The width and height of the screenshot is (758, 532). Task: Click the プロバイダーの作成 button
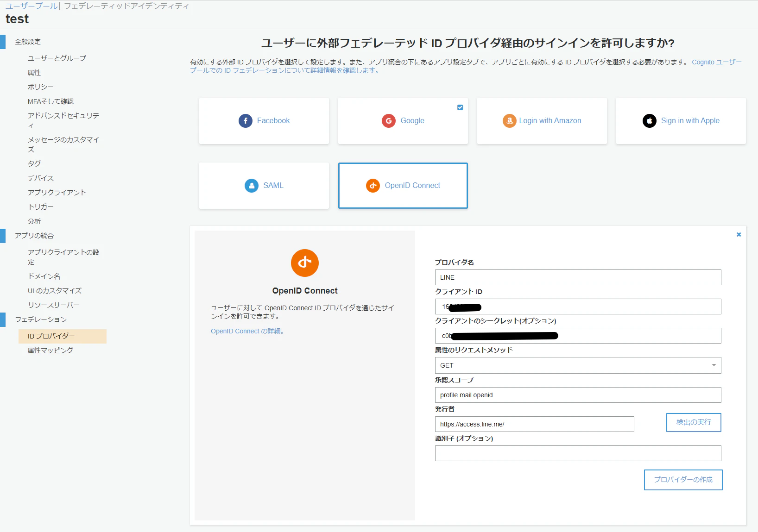pos(683,480)
